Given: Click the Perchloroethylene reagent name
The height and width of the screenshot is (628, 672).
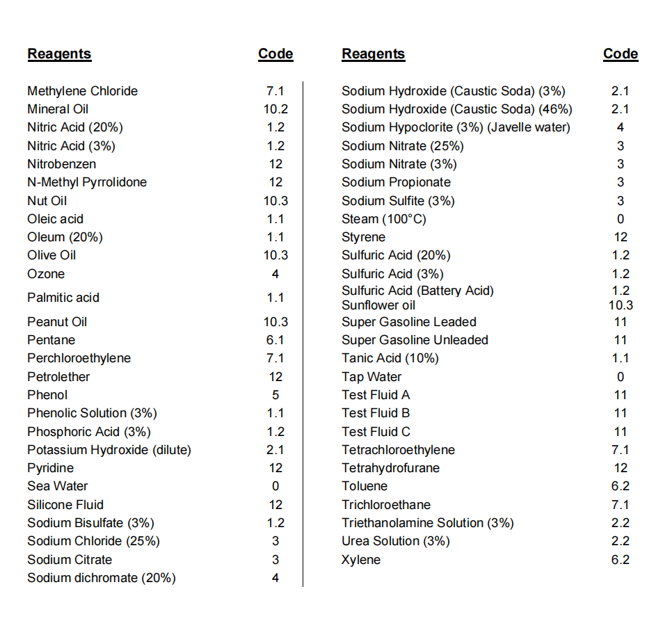Looking at the screenshot, I should coord(79,358).
